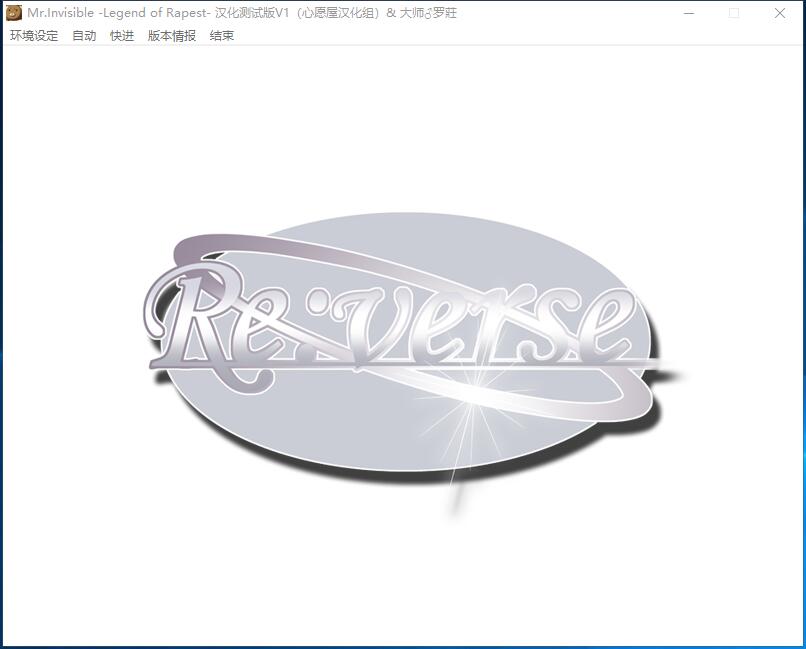Select 快进 in the menu bar

[122, 36]
